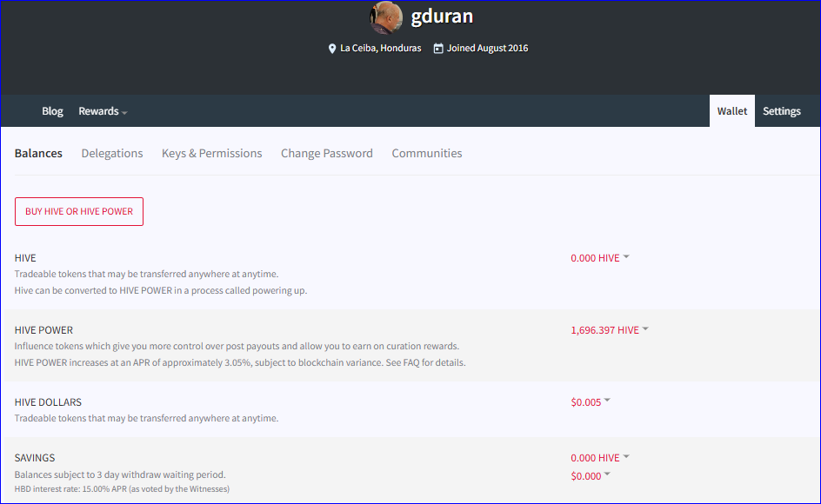Click the gduran profile avatar
The height and width of the screenshot is (504, 821).
click(386, 17)
